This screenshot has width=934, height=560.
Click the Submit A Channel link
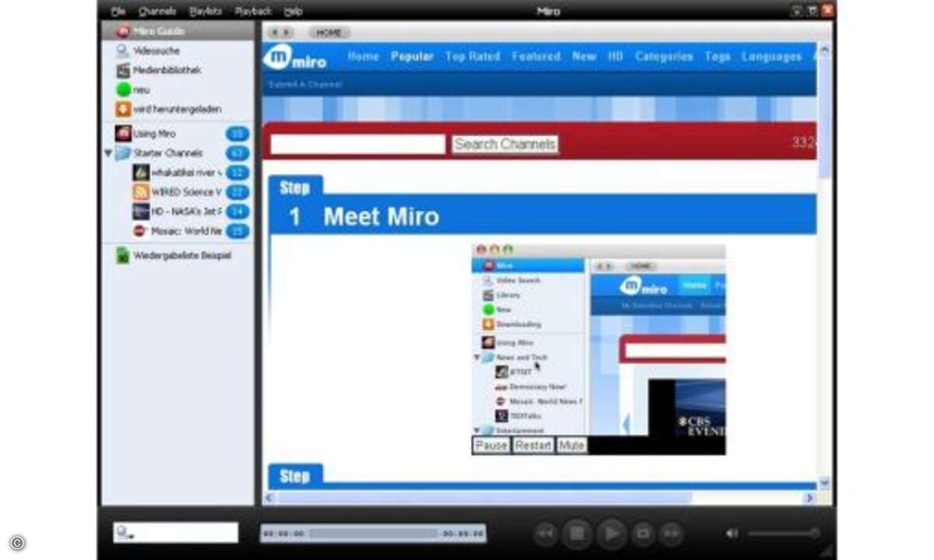[305, 84]
